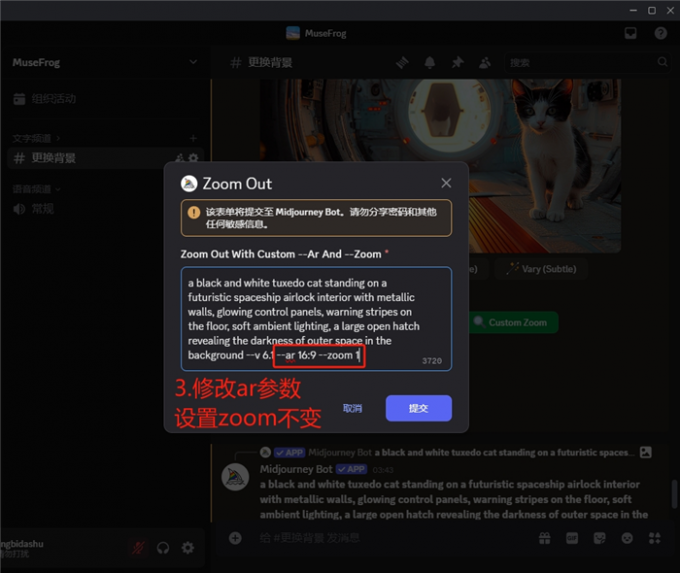Screen dimensions: 680x573
Task: Open the MuseFrog server dropdown
Action: 193,62
